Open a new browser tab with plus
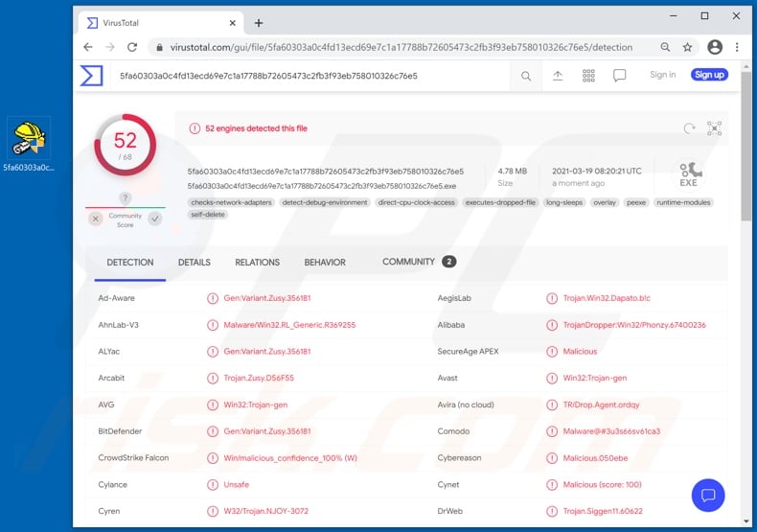The height and width of the screenshot is (532, 757). (259, 23)
